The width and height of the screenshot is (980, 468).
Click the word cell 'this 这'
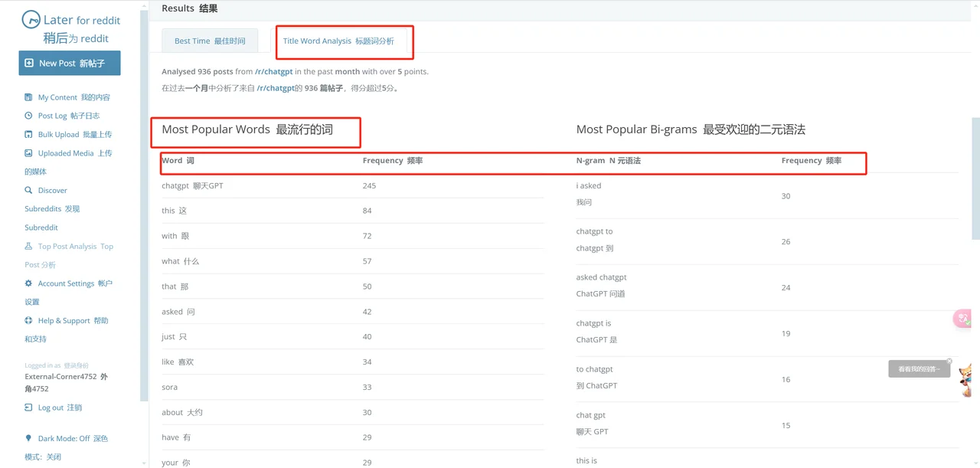click(174, 211)
